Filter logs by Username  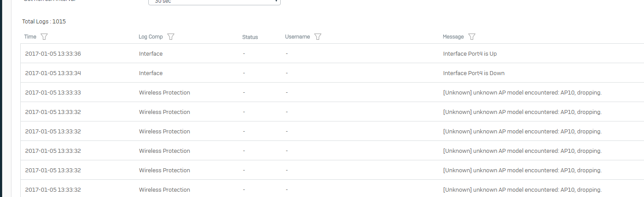[317, 37]
